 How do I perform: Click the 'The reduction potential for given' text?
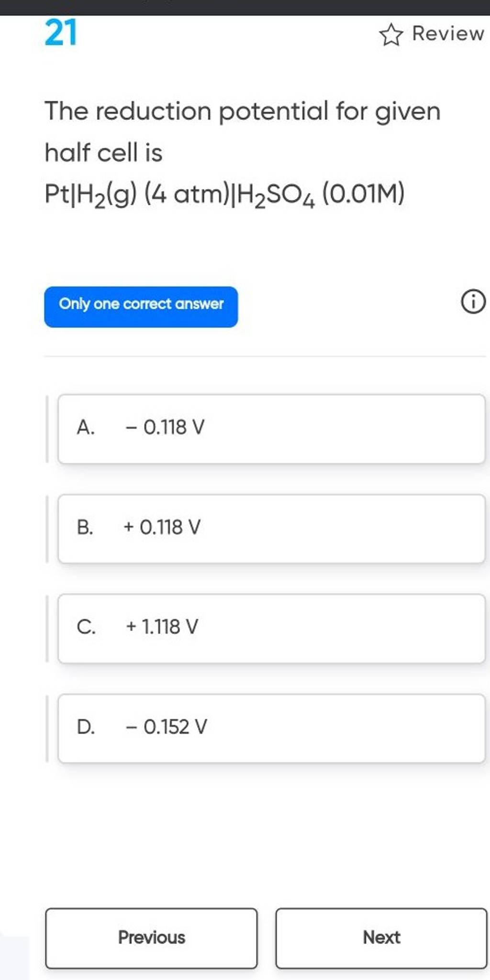(243, 111)
